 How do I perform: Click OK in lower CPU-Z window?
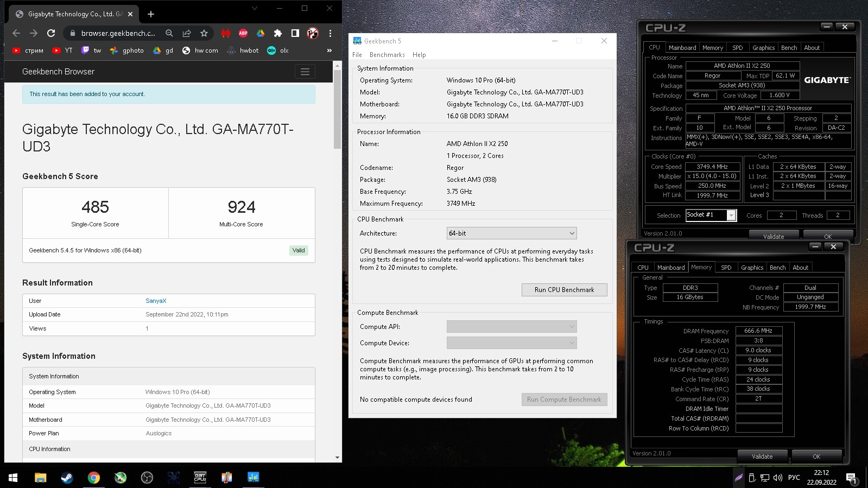[816, 457]
